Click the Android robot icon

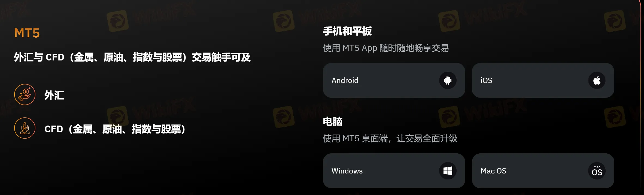[x=448, y=80]
